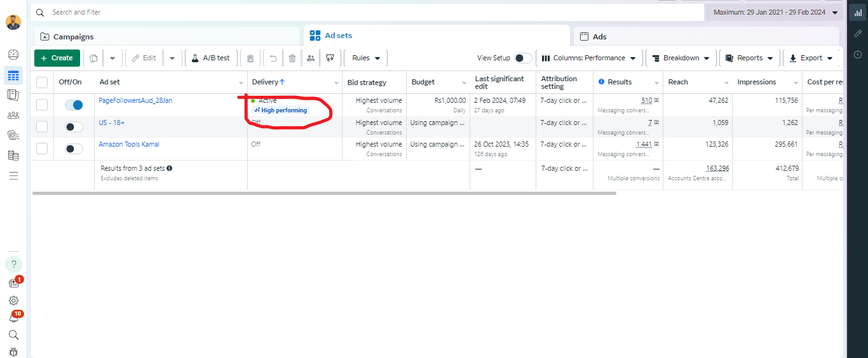Click the bug report icon in sidebar

point(13,352)
